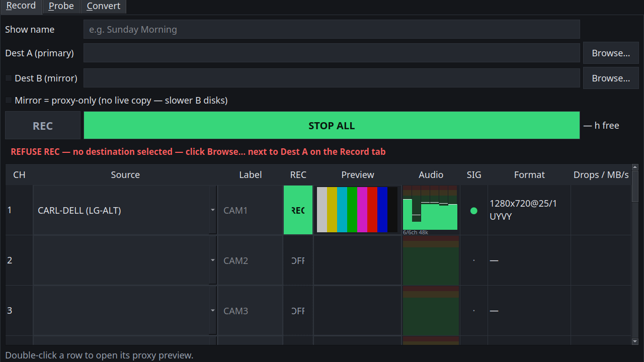
Task: Click the Drops / MB/s column header
Action: [x=601, y=174]
